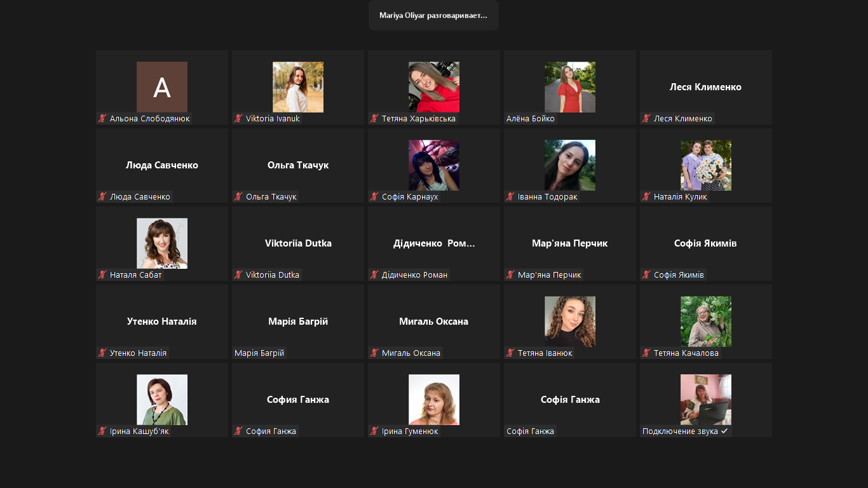This screenshot has width=868, height=488.
Task: Click the large Леся Клименко name in her tile
Action: 705,87
